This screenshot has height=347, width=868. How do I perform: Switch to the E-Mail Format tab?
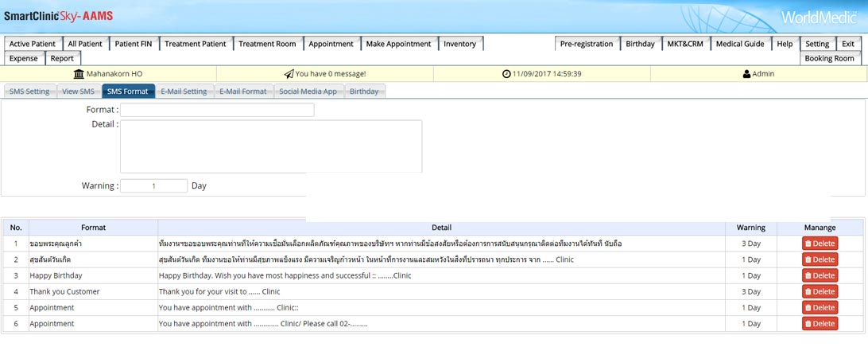243,92
